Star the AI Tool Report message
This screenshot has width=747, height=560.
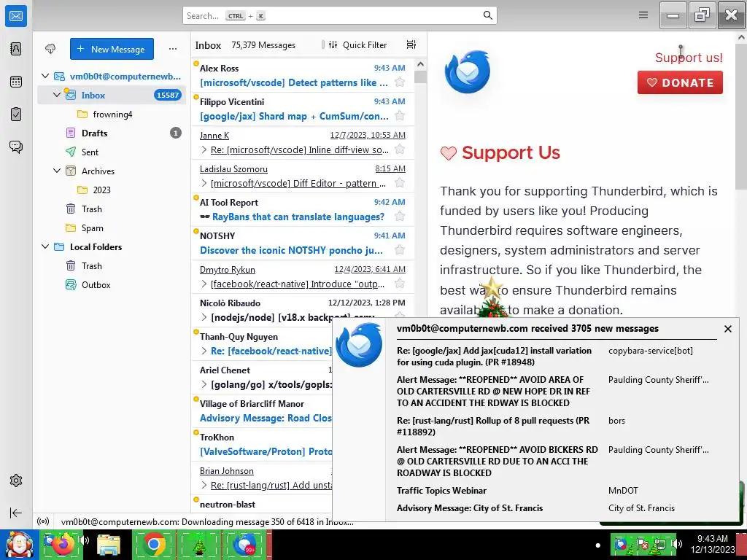pos(400,217)
